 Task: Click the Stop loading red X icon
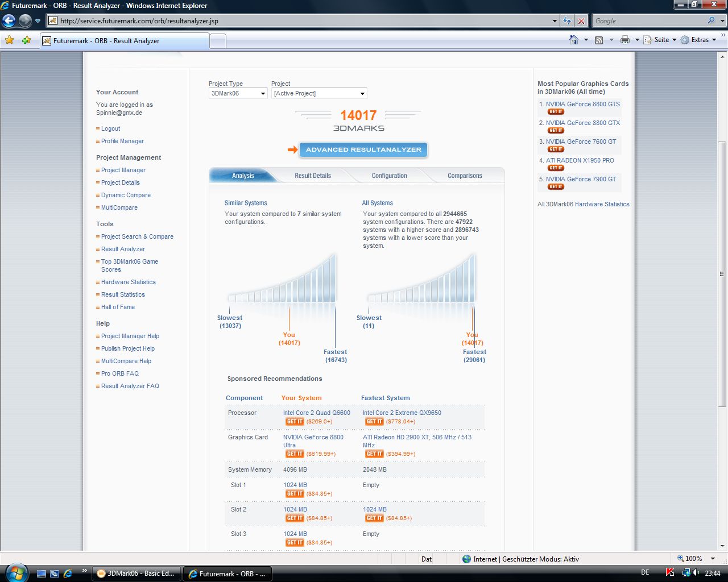(x=581, y=21)
